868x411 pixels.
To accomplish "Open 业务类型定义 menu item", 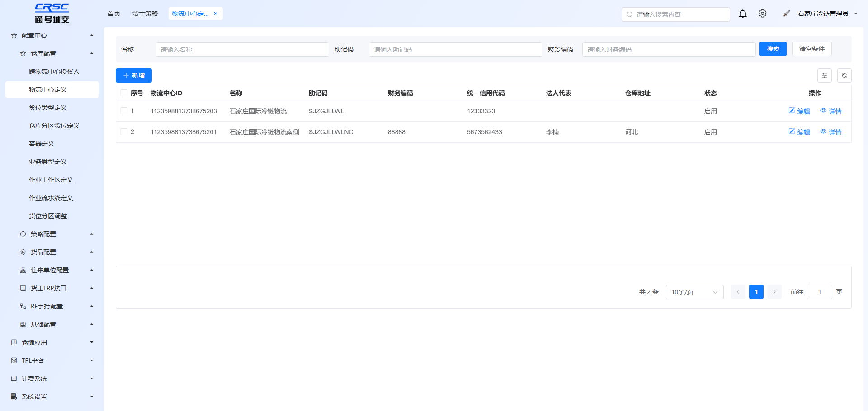I will click(x=52, y=162).
